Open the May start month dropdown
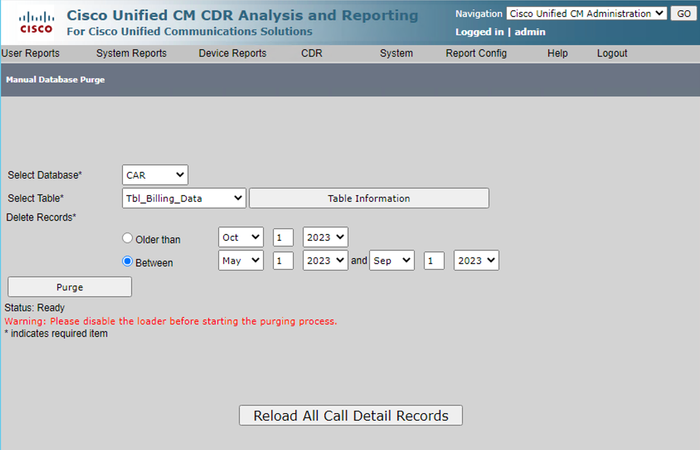Viewport: 700px width, 450px height. [241, 261]
